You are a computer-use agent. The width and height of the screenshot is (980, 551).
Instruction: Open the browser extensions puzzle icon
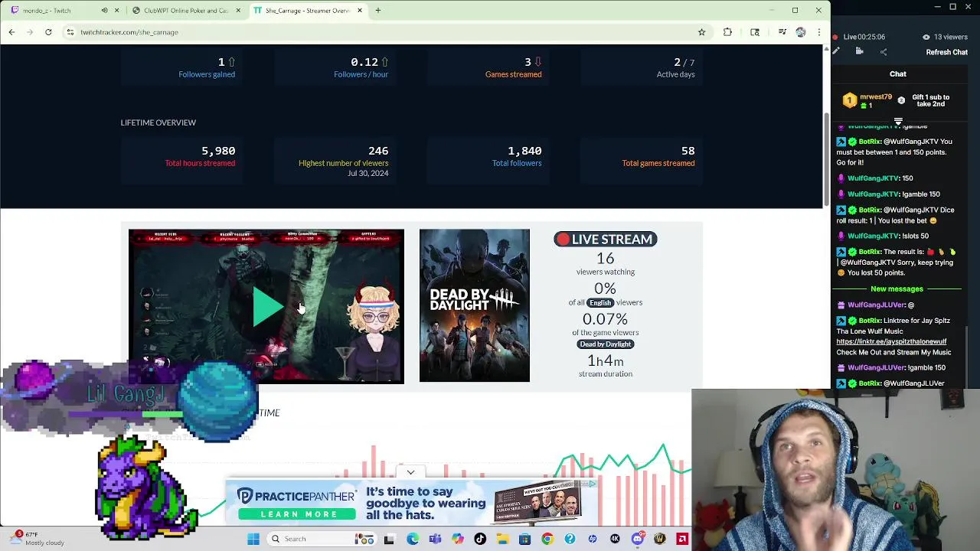(727, 32)
